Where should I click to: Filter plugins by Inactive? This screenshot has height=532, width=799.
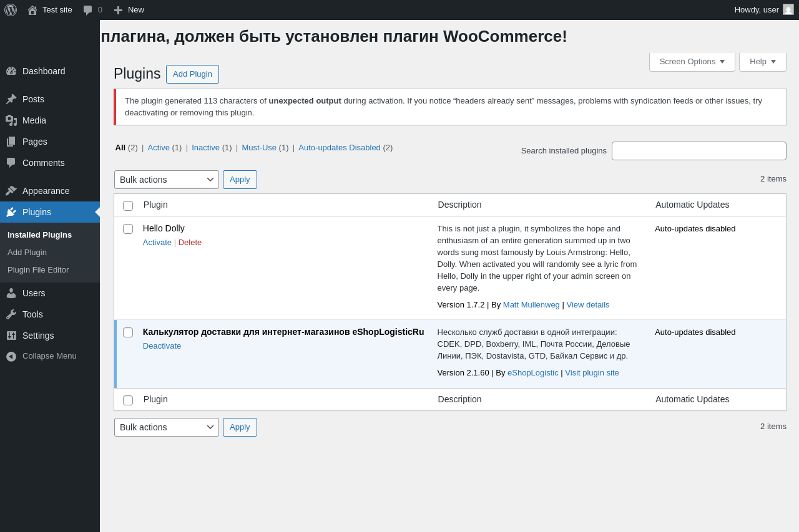click(205, 148)
